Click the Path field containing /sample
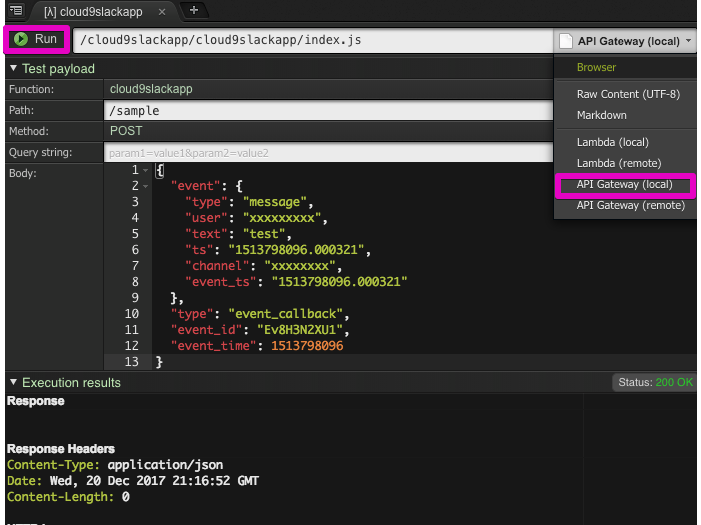This screenshot has width=701, height=525. 329,110
